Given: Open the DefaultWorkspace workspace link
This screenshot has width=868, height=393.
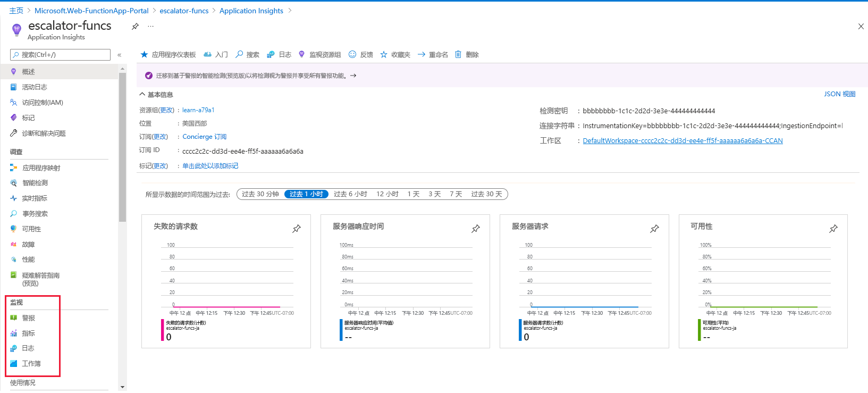Looking at the screenshot, I should click(x=682, y=141).
